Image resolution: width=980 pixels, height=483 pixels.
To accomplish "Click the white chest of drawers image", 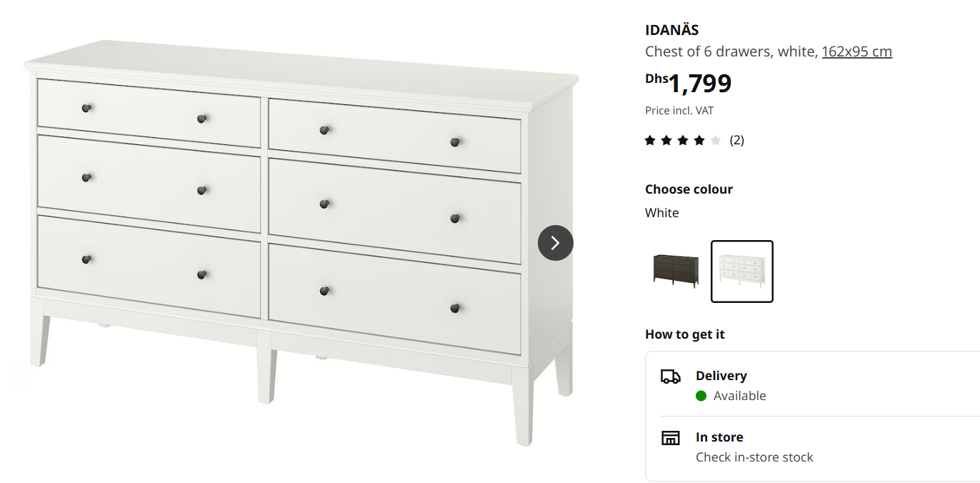I will coord(301,243).
